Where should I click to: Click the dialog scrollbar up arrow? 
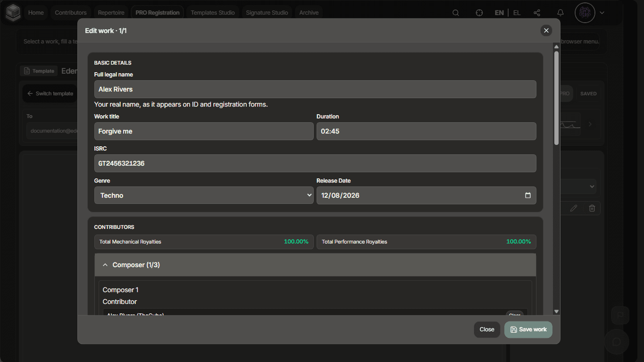tap(556, 47)
